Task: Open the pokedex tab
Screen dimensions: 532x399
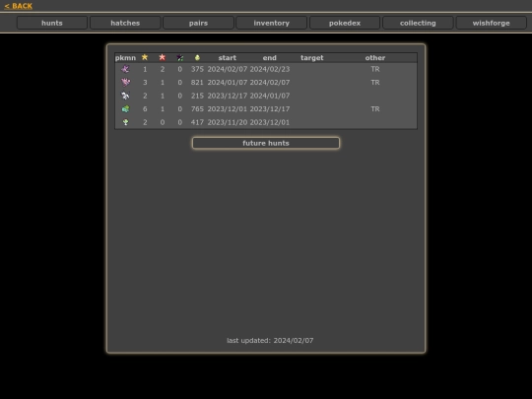Action: coord(345,23)
